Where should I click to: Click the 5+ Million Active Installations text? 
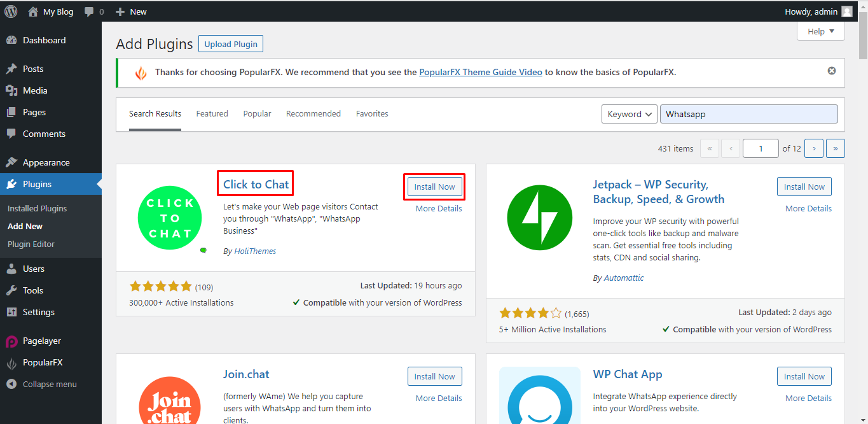pos(553,330)
